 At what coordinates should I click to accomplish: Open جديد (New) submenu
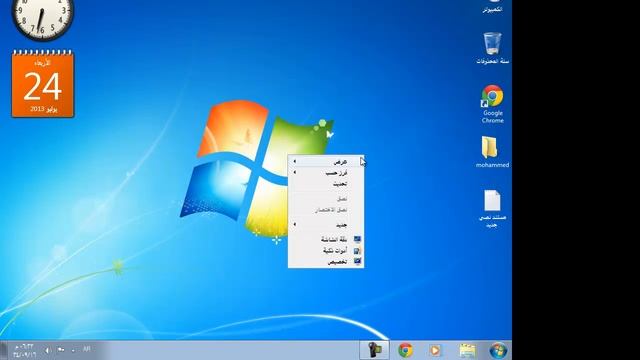(326, 225)
